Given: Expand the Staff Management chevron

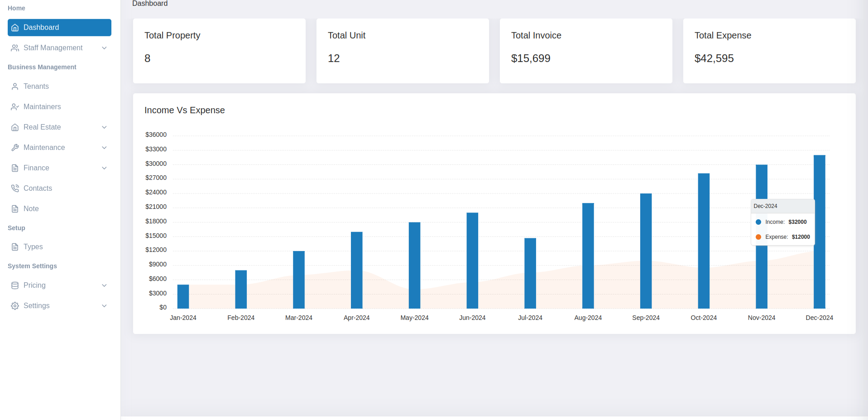Looking at the screenshot, I should pos(104,48).
